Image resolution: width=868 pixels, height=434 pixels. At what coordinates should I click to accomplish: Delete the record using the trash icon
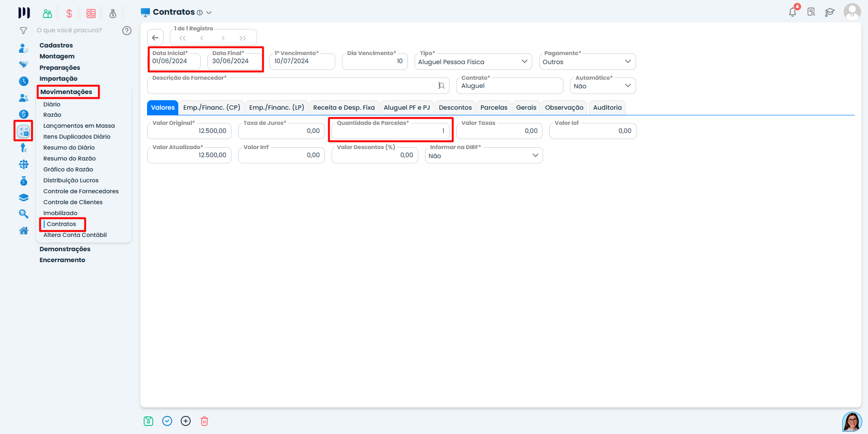(x=204, y=421)
